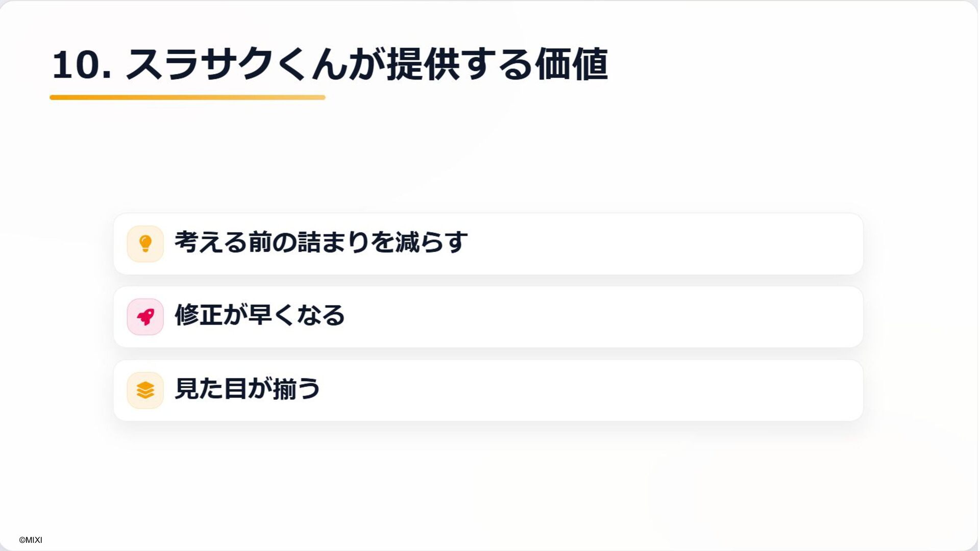The width and height of the screenshot is (980, 551).
Task: Select the text 考える前の詰まりを減らす
Action: 321,242
